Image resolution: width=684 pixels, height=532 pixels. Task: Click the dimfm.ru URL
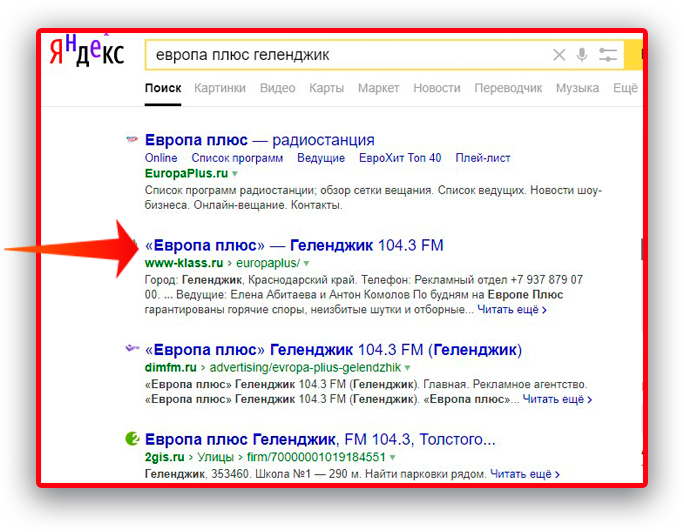[x=171, y=368]
